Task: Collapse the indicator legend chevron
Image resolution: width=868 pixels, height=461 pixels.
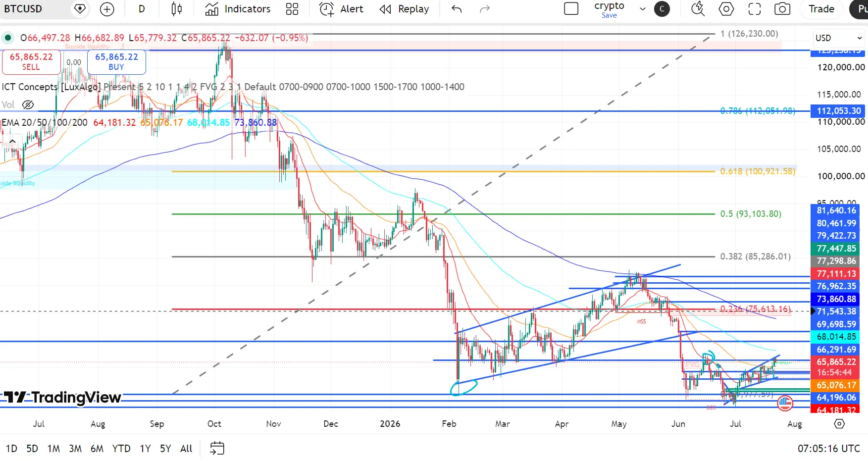Action: [x=12, y=141]
